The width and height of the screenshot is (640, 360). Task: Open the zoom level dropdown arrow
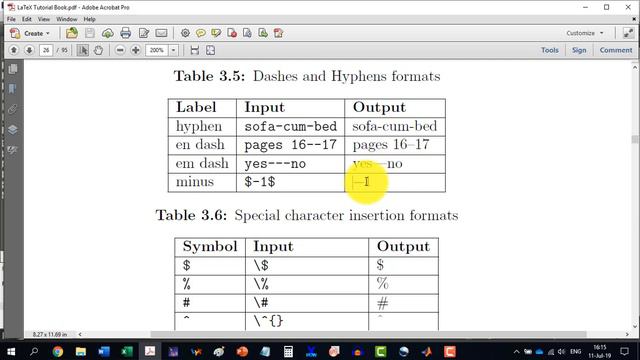[x=173, y=50]
